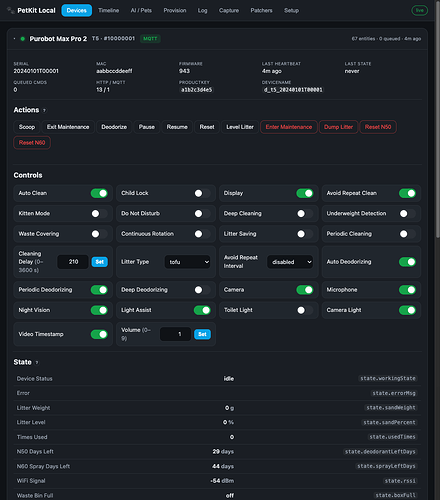Image resolution: width=440 pixels, height=500 pixels.
Task: Click the Scoop action button
Action: pyautogui.click(x=27, y=127)
